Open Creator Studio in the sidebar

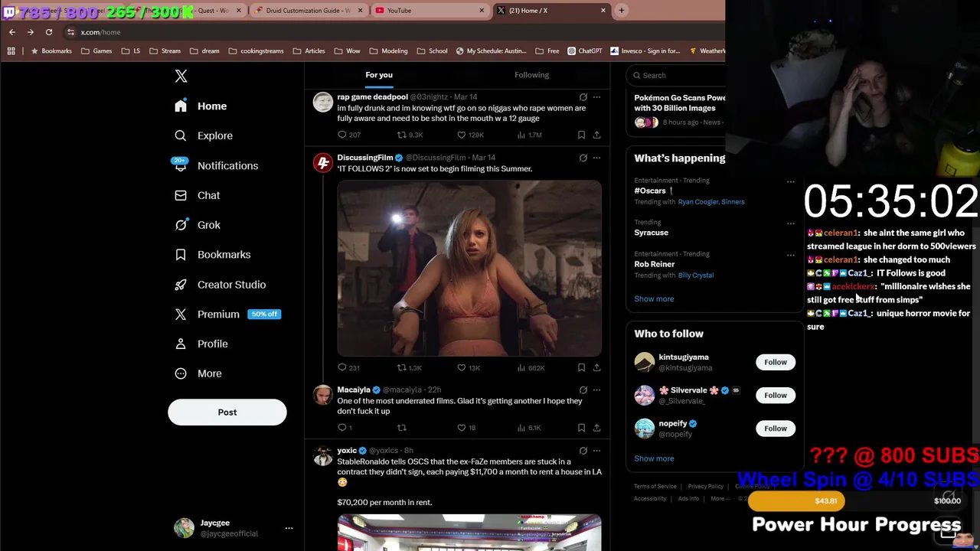[x=220, y=285]
